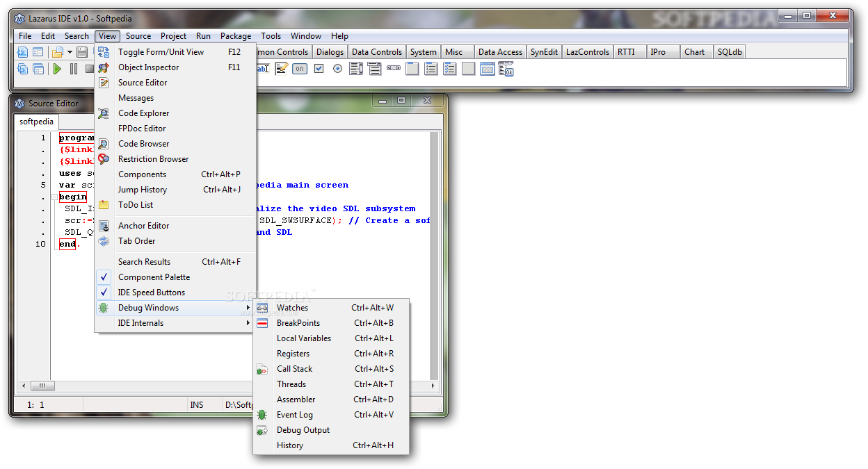Click Source Editor horizontal scrollbar right arrow

[x=433, y=386]
